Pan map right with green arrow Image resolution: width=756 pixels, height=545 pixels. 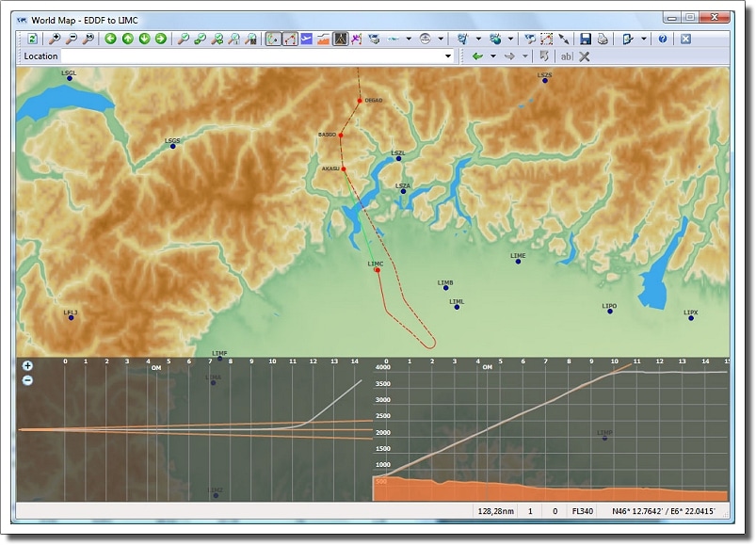(161, 39)
